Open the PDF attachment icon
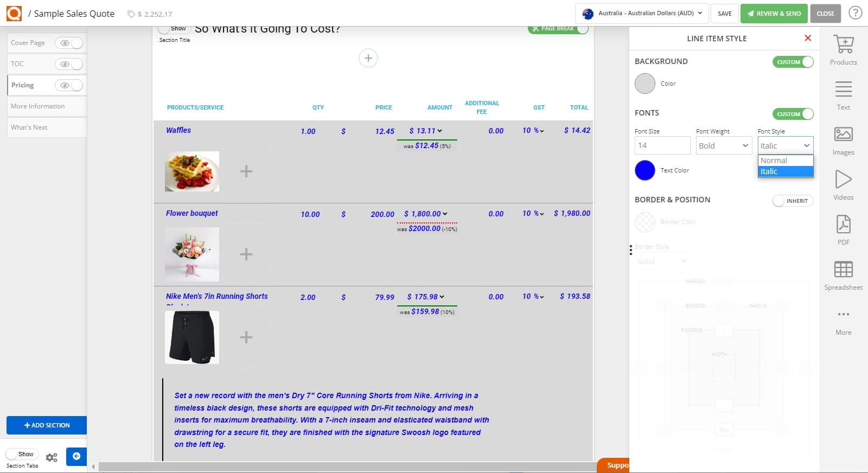Screen dimensions: 868x473 (x=843, y=224)
